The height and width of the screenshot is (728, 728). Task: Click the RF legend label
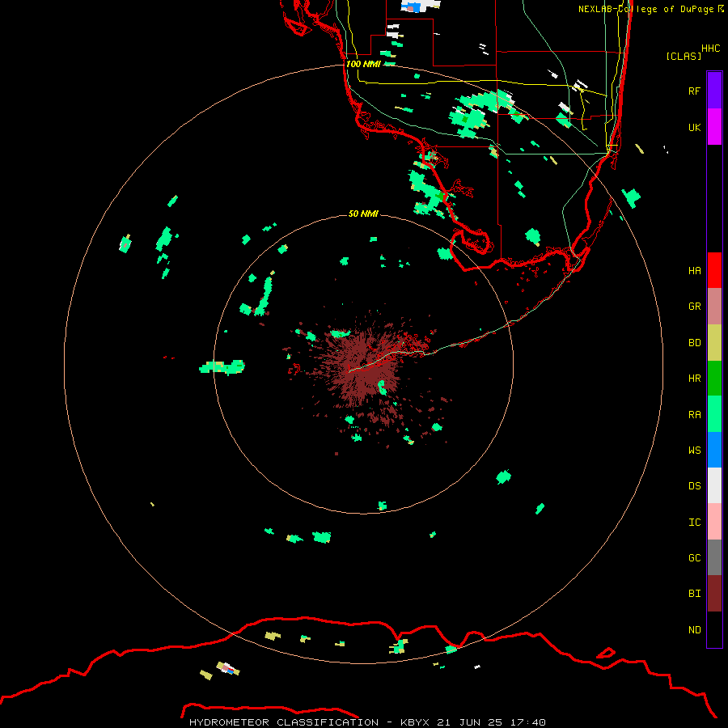694,91
